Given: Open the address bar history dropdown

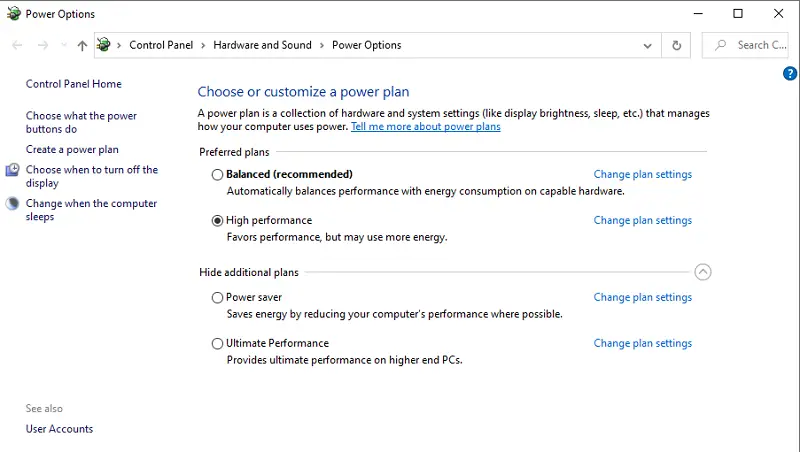Looking at the screenshot, I should (647, 45).
